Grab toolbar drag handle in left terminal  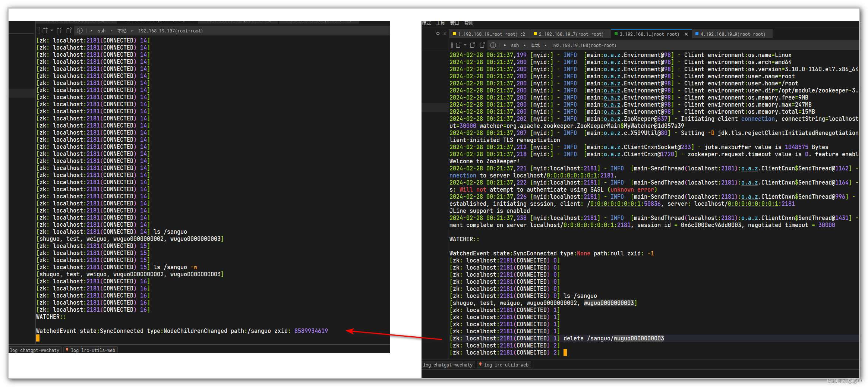tap(38, 31)
